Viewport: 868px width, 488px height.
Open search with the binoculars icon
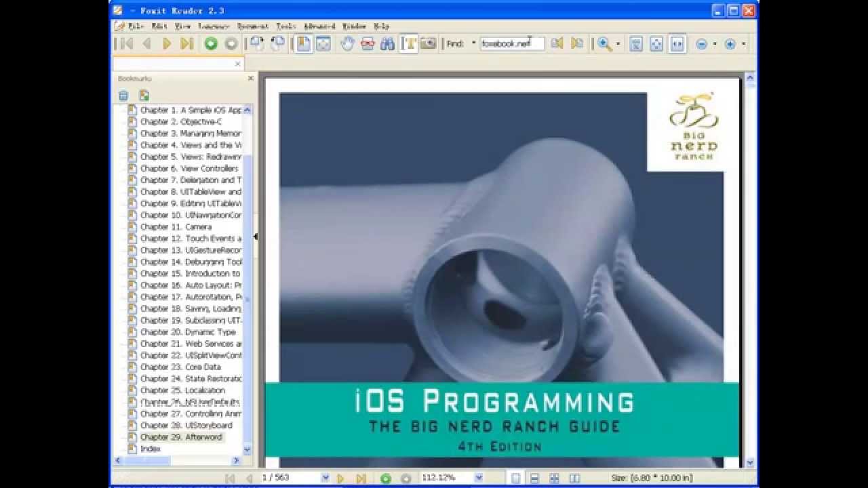click(388, 44)
